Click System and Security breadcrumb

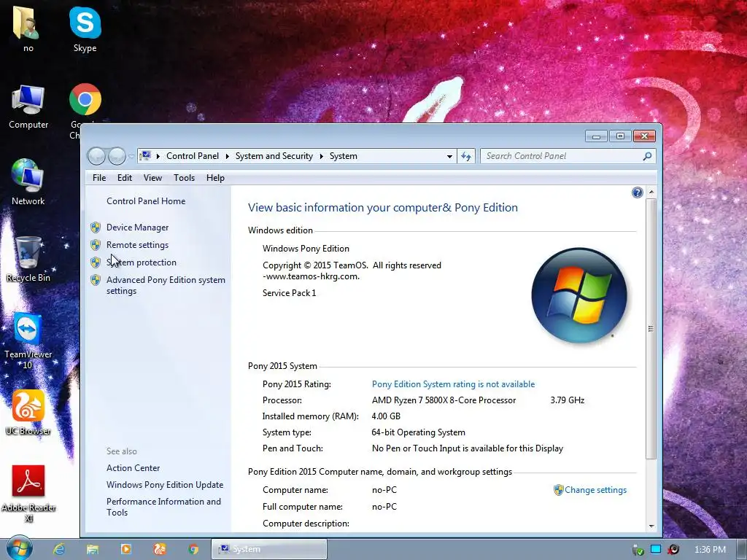pos(274,156)
